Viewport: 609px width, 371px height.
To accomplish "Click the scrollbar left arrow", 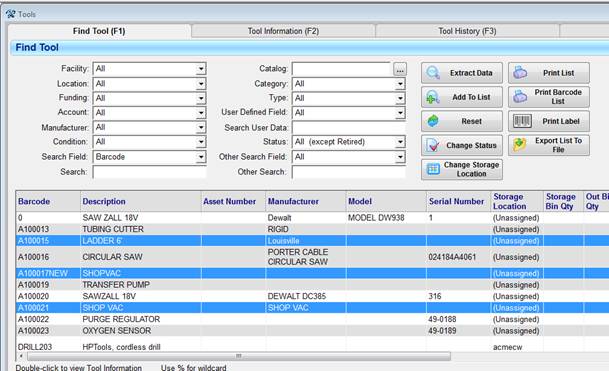I will [21, 356].
